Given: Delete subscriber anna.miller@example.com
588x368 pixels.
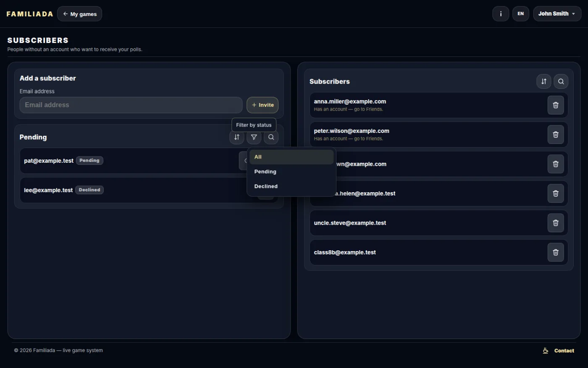Looking at the screenshot, I should coord(556,105).
